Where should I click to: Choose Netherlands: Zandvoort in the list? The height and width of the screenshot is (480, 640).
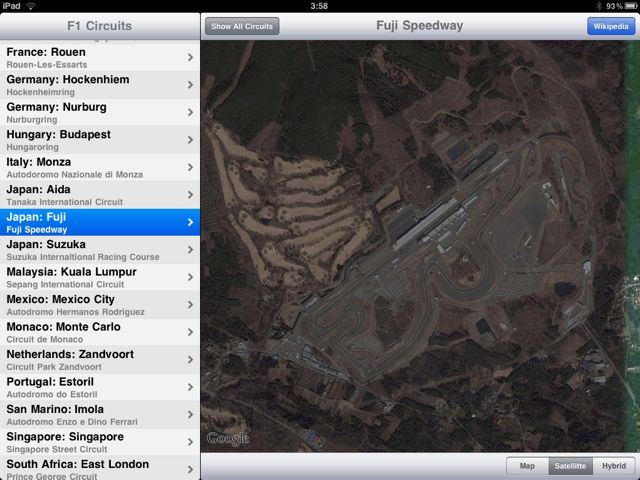100,360
